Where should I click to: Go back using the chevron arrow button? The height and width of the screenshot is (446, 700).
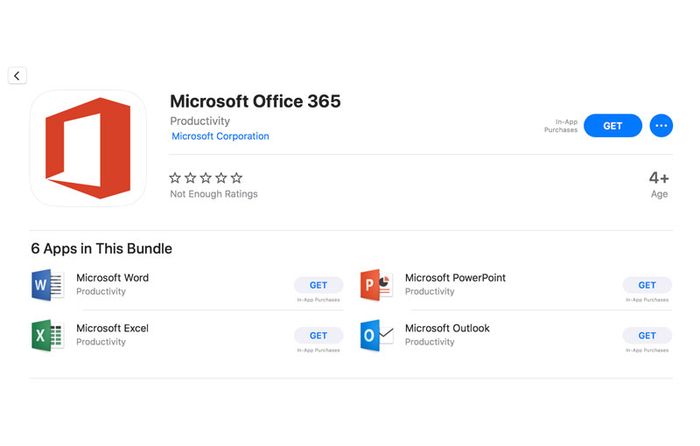[17, 75]
